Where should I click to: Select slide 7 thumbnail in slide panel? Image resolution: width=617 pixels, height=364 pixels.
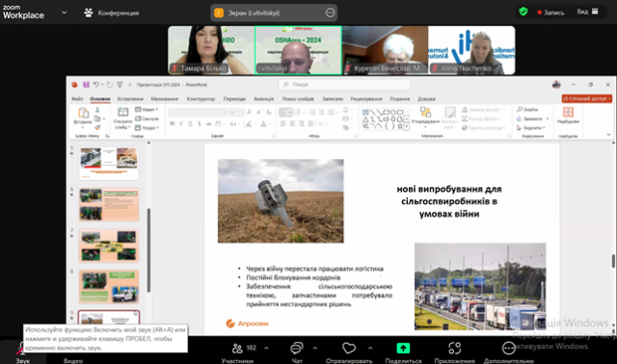click(109, 246)
